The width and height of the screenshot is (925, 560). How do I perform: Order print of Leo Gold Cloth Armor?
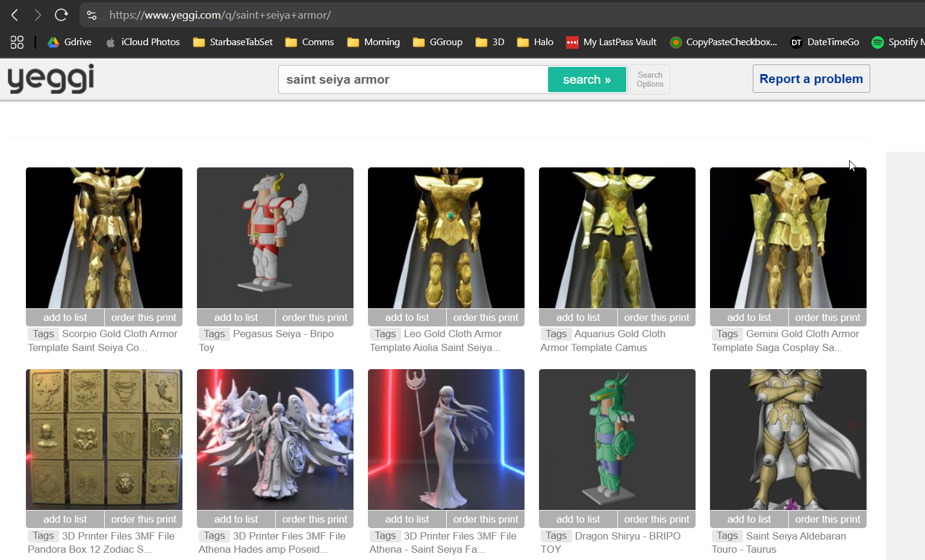[x=486, y=317]
